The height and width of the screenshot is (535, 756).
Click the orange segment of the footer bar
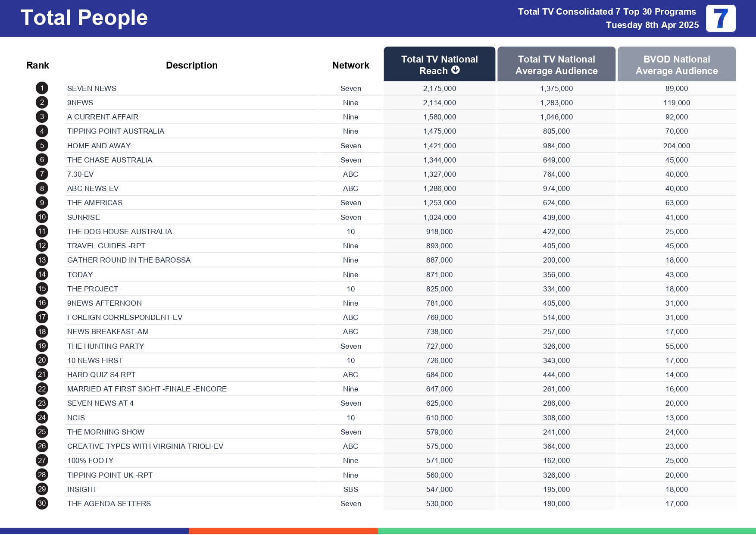[283, 531]
